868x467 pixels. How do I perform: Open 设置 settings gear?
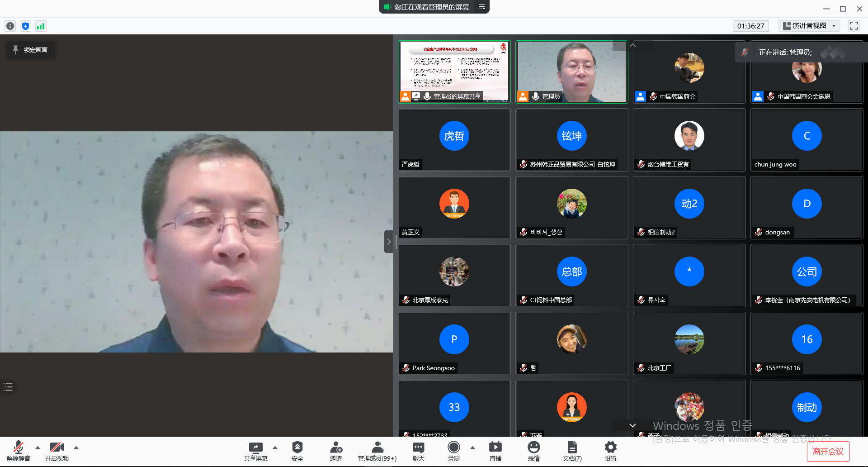(x=611, y=451)
